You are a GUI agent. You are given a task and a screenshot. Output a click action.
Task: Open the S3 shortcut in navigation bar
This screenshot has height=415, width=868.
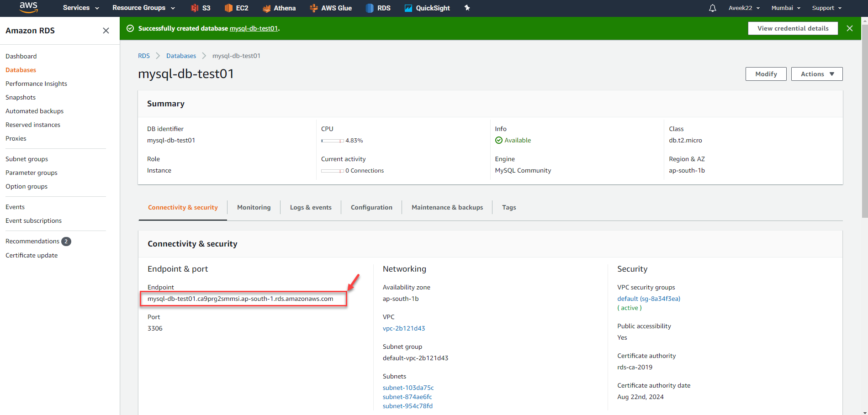pyautogui.click(x=201, y=8)
